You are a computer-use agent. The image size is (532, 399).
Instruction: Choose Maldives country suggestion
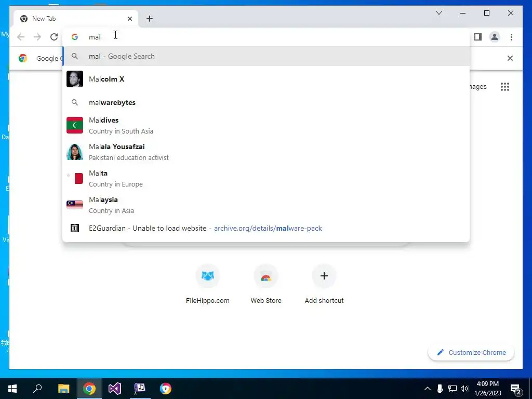pos(266,126)
